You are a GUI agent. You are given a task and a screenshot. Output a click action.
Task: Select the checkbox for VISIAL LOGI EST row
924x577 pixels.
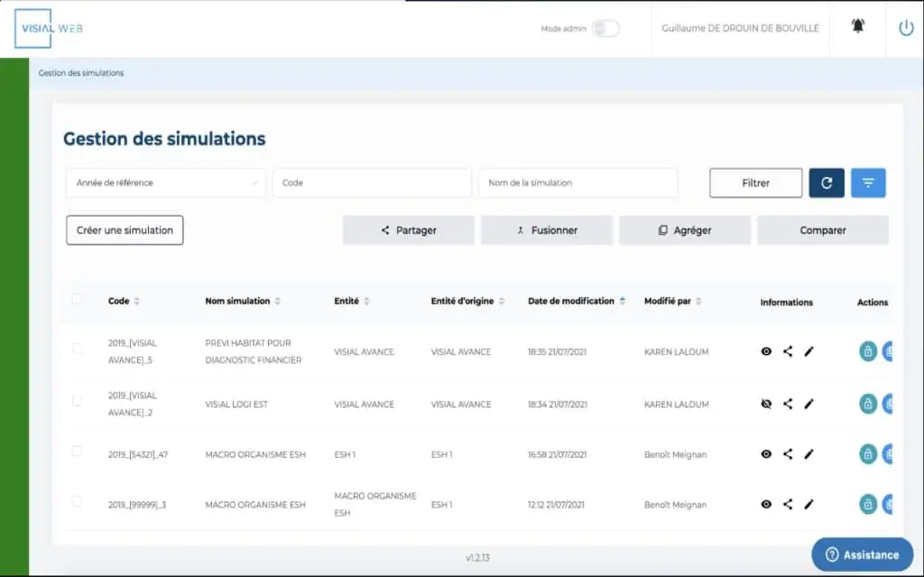pos(77,401)
